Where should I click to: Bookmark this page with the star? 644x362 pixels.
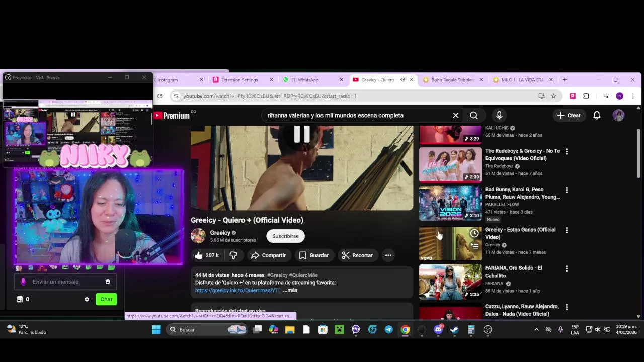pyautogui.click(x=553, y=96)
